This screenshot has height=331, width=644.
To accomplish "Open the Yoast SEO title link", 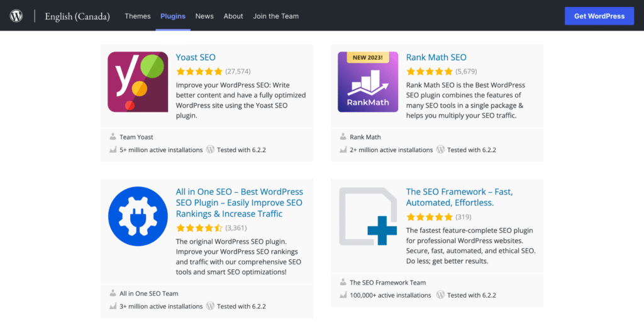I will click(x=196, y=57).
